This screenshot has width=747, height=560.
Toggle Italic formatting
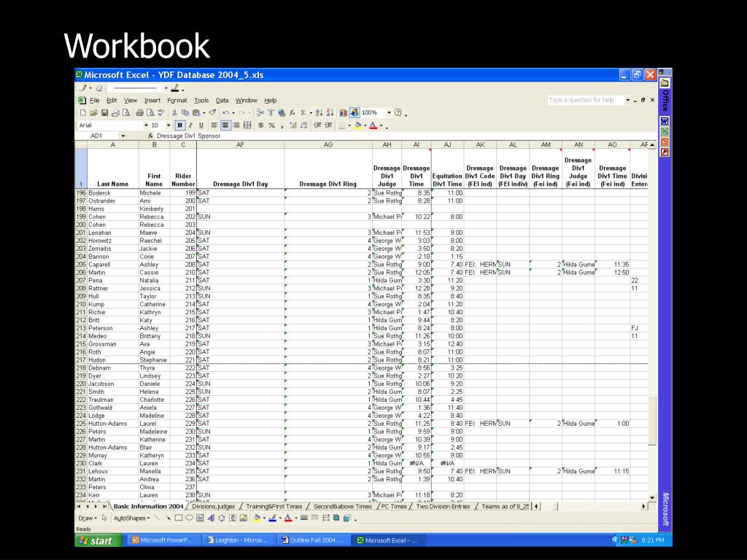[190, 125]
